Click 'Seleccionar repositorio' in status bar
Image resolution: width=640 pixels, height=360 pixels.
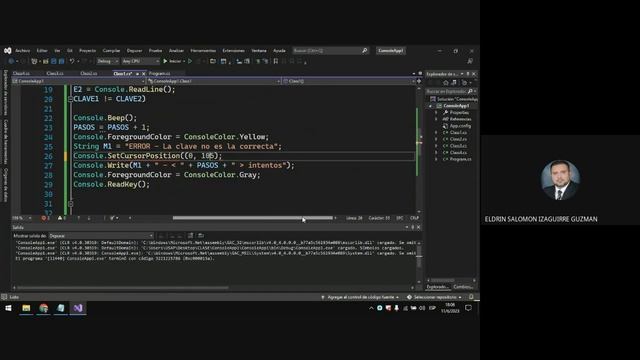(435, 297)
